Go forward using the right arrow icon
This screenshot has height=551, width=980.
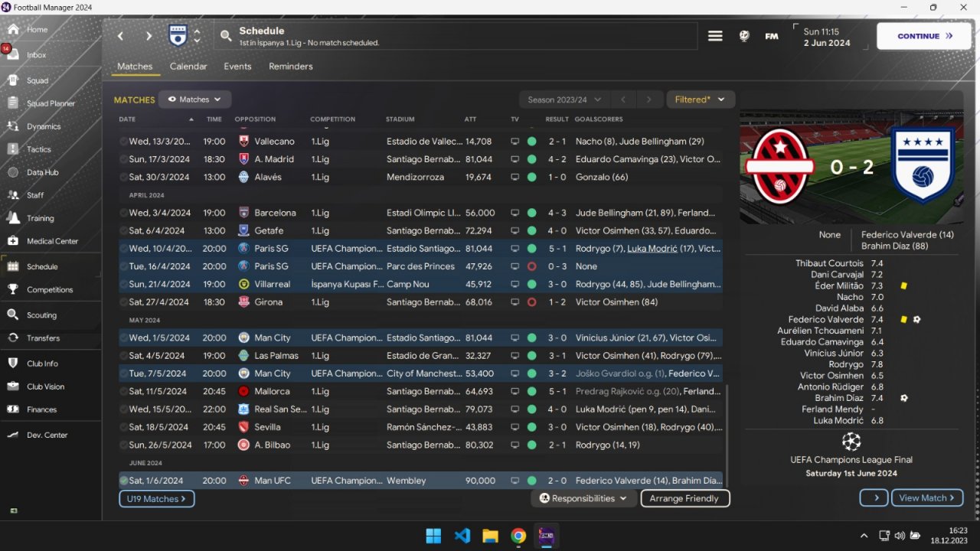pos(149,36)
